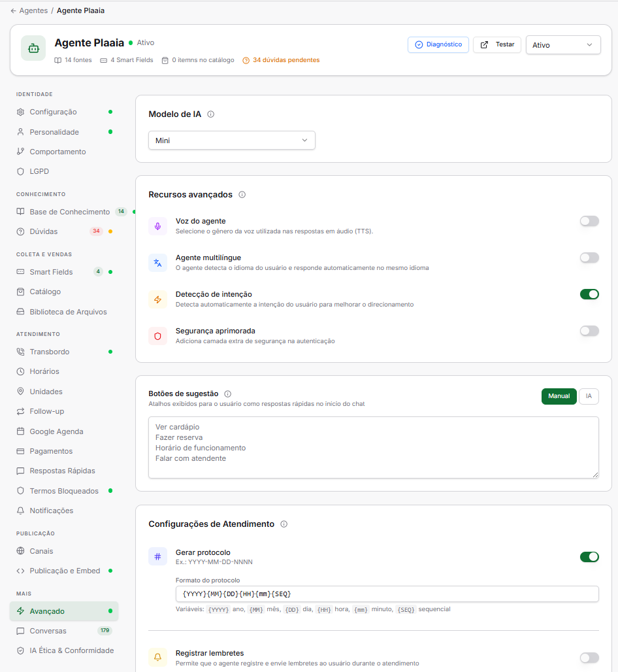Open IA Ética & Conformidade

pos(64,650)
